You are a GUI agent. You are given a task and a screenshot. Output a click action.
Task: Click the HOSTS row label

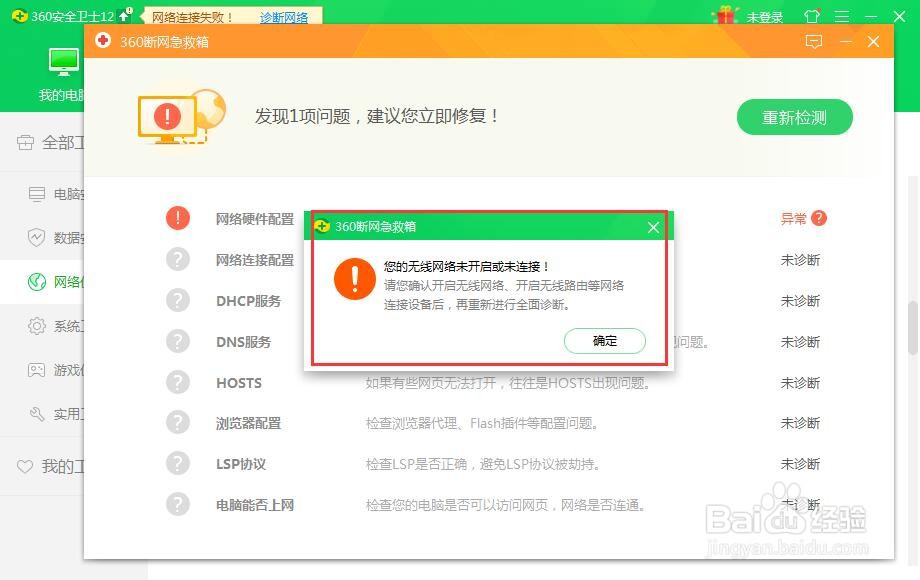[239, 383]
